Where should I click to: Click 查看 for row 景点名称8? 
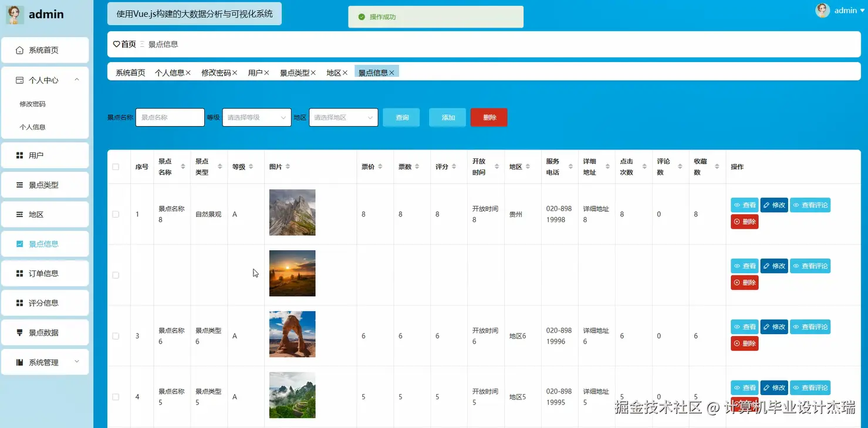click(x=745, y=205)
